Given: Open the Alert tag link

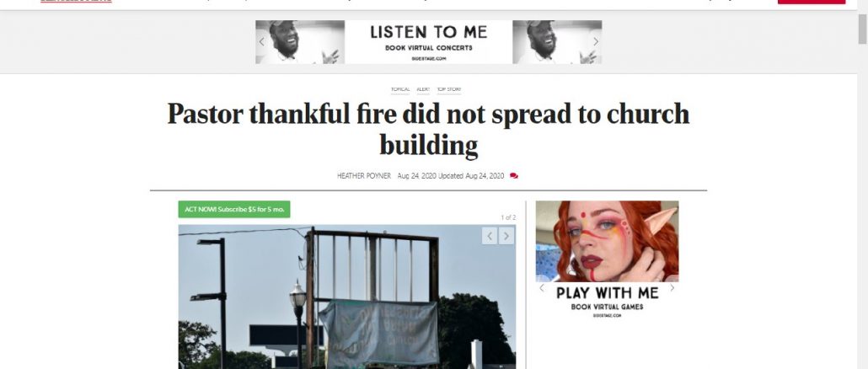Looking at the screenshot, I should point(423,89).
